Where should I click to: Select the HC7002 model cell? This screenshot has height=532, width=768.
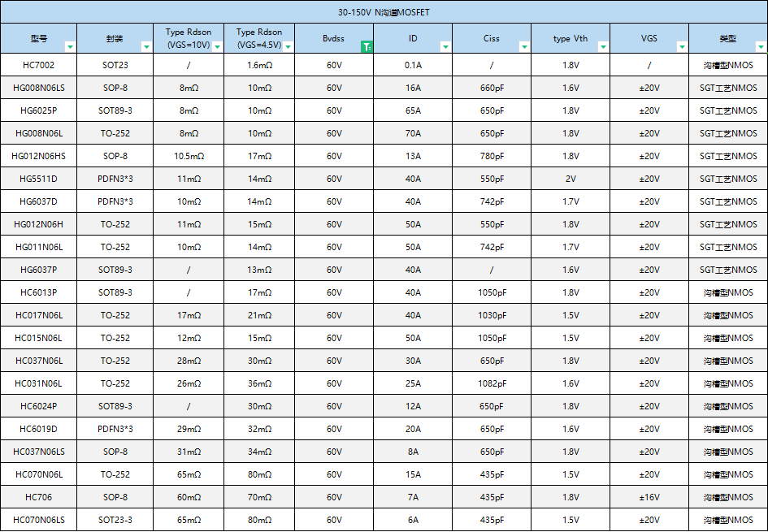(x=38, y=65)
